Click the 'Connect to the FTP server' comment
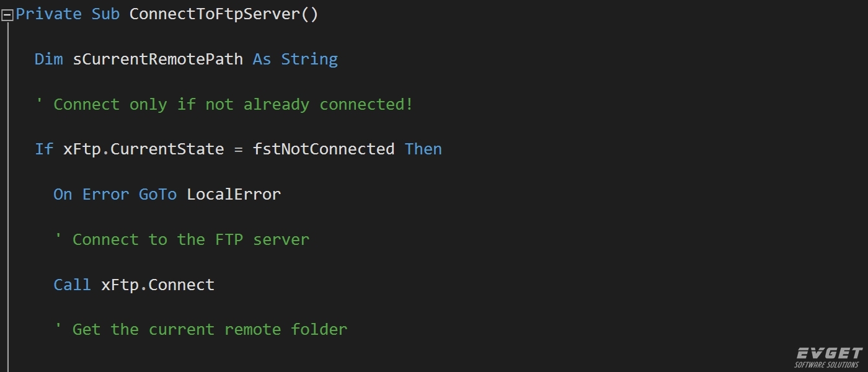Screen dimensions: 868x372 tap(182, 239)
